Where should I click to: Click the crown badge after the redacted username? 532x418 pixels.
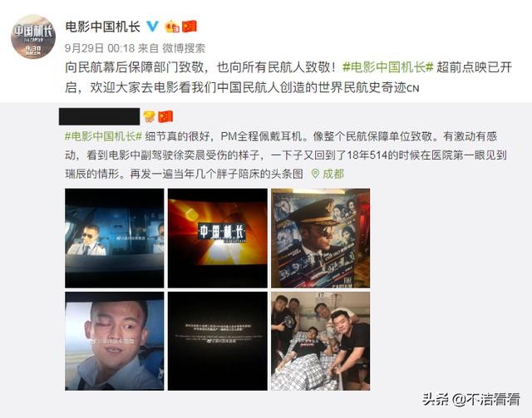(149, 116)
